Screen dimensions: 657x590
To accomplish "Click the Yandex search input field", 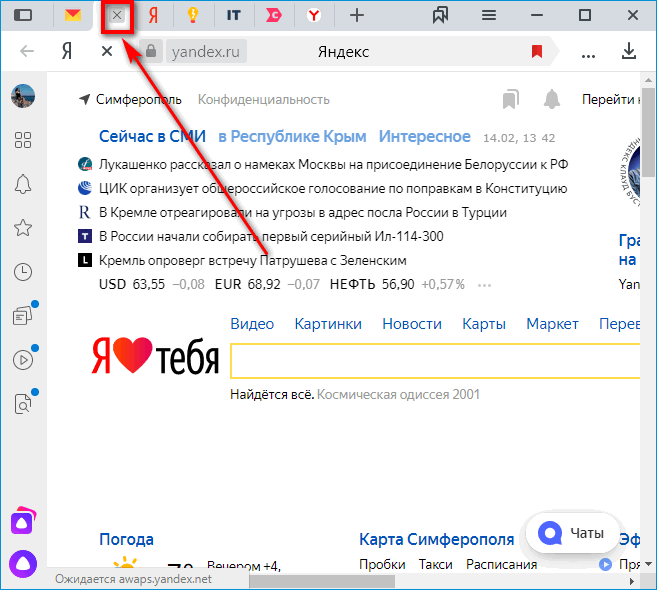I will pyautogui.click(x=435, y=361).
